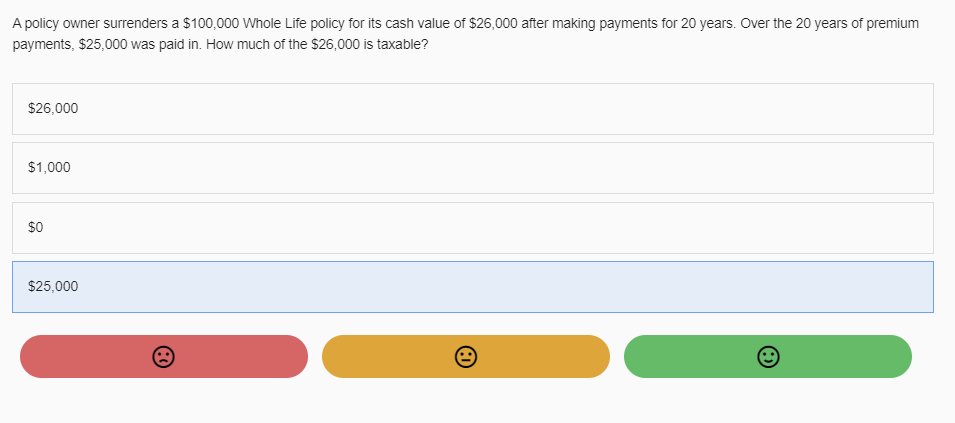Rate the question hard with the frowning emoji
Image resolution: width=955 pixels, height=423 pixels.
[164, 356]
